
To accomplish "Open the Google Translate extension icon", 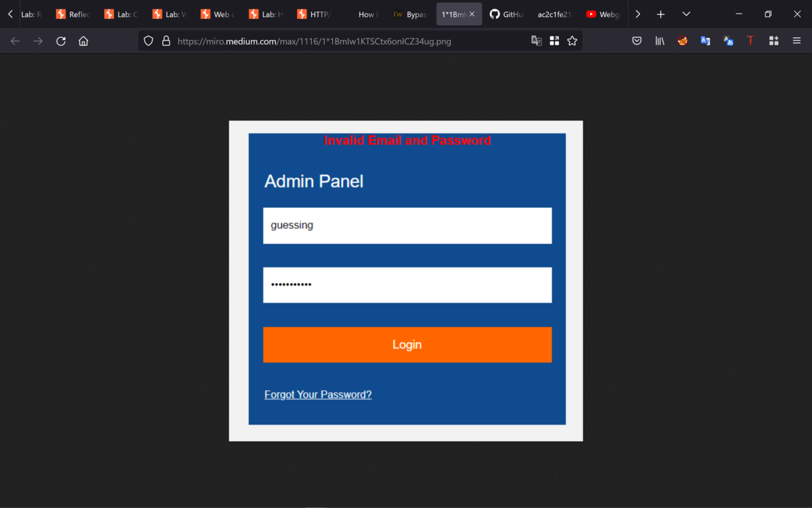I will (705, 41).
